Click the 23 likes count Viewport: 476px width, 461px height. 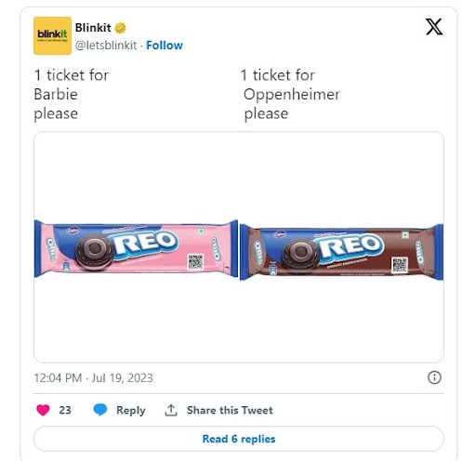tap(65, 410)
